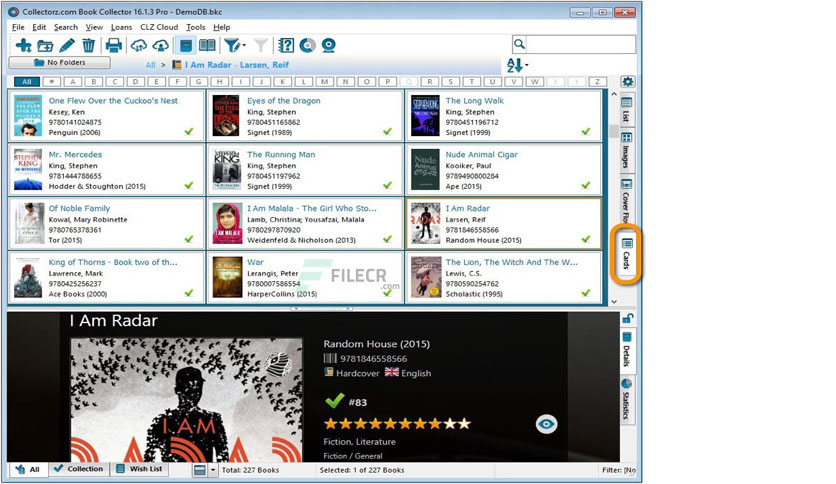This screenshot has width=836, height=484.
Task: Filter books by letter Z
Action: [598, 82]
